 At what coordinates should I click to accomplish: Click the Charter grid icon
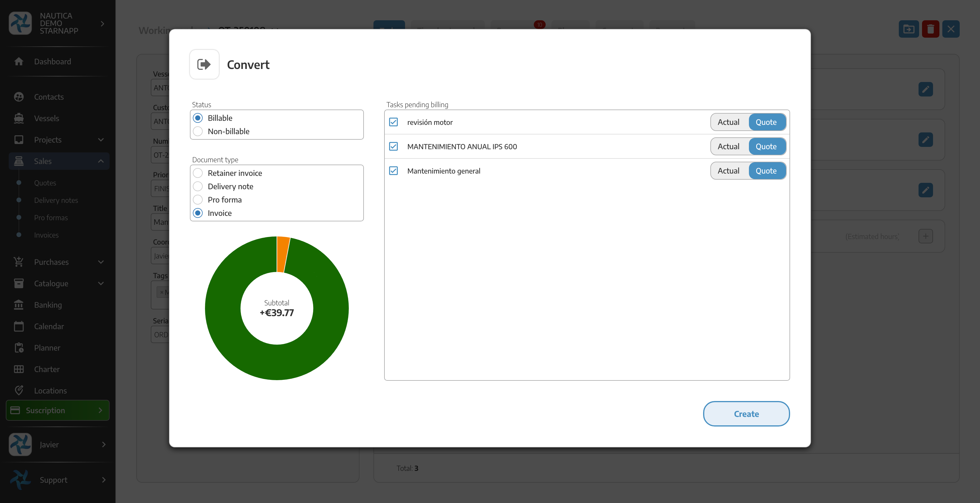pos(19,369)
